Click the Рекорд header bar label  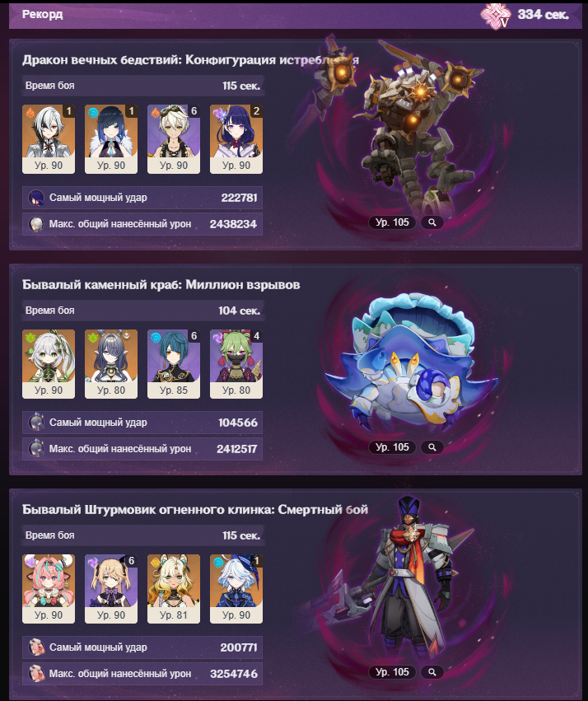point(43,14)
